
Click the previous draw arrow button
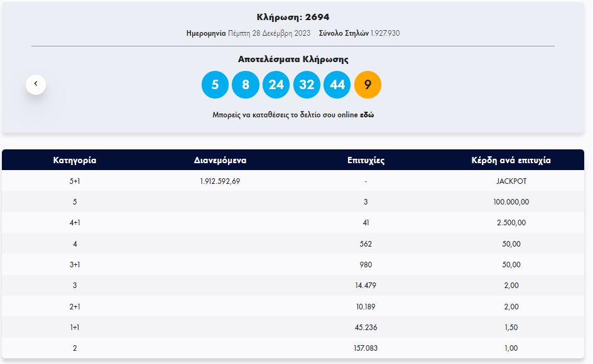[36, 83]
